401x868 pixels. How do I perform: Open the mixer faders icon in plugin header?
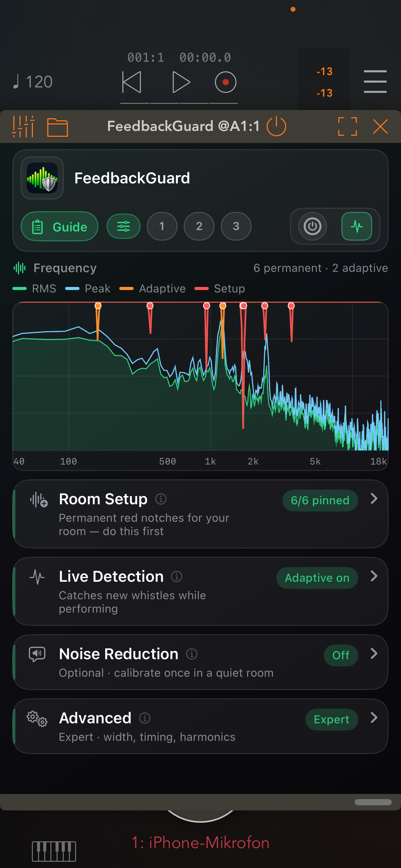coord(23,126)
